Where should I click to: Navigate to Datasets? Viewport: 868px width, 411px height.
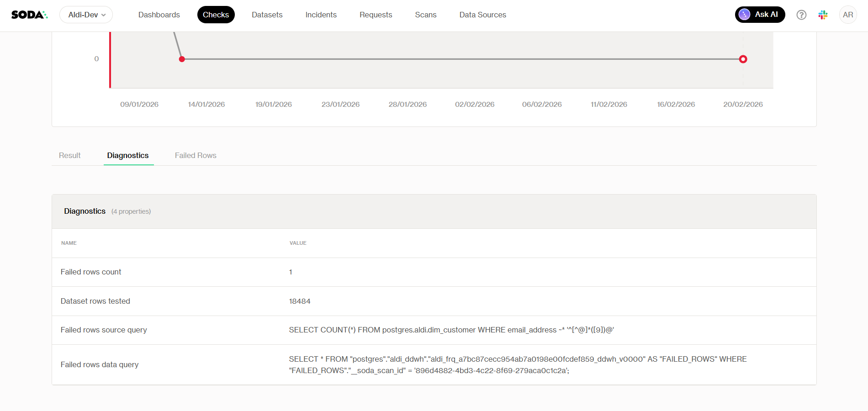click(x=267, y=15)
